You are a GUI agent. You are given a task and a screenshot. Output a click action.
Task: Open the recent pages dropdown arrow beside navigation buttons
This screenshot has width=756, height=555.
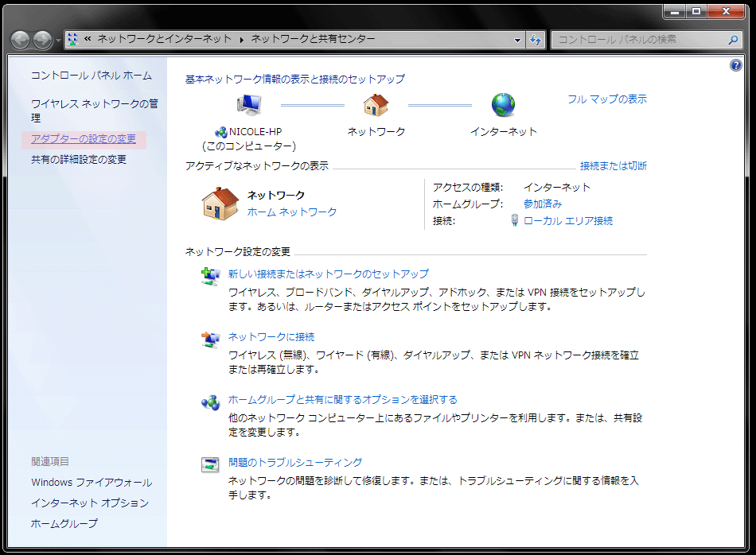tap(58, 40)
